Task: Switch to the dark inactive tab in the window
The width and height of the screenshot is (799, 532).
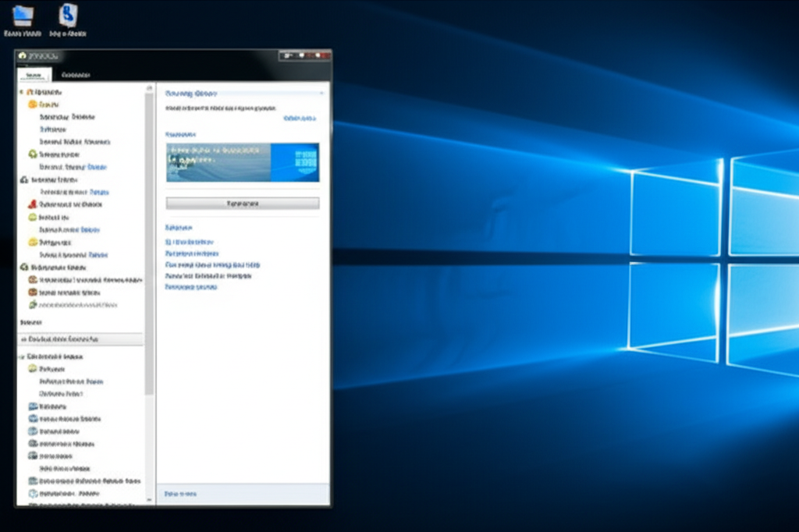Action: [76, 75]
